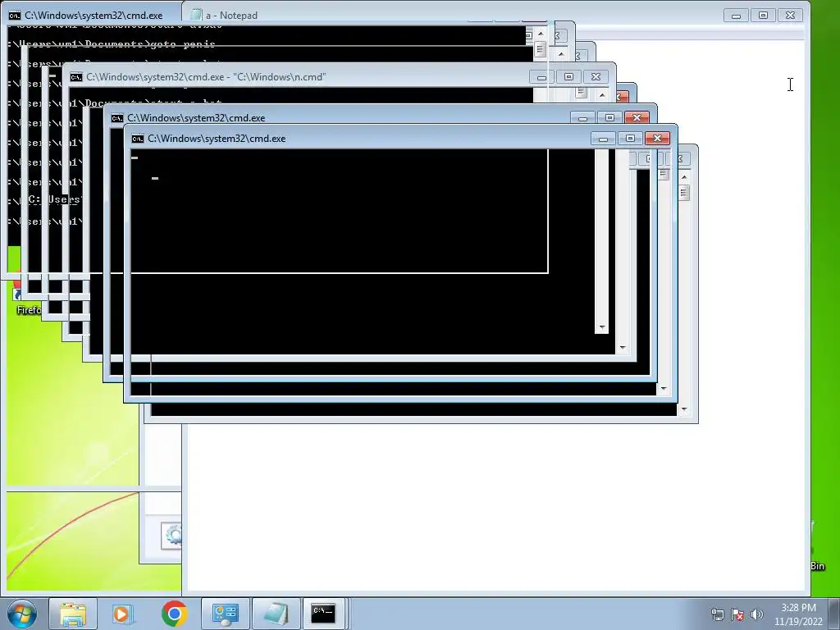The width and height of the screenshot is (840, 630).
Task: Maximize the second cmd.exe window behind front
Action: [x=609, y=117]
